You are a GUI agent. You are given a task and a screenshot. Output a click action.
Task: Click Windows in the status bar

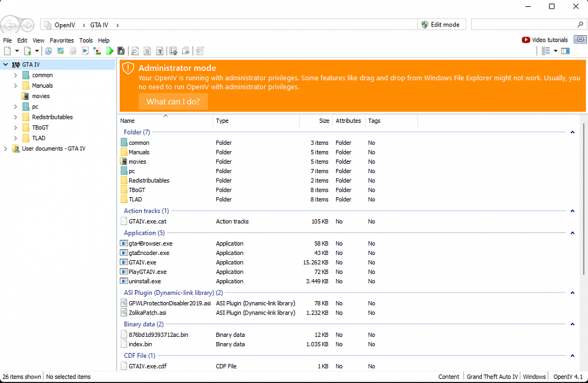[534, 377]
